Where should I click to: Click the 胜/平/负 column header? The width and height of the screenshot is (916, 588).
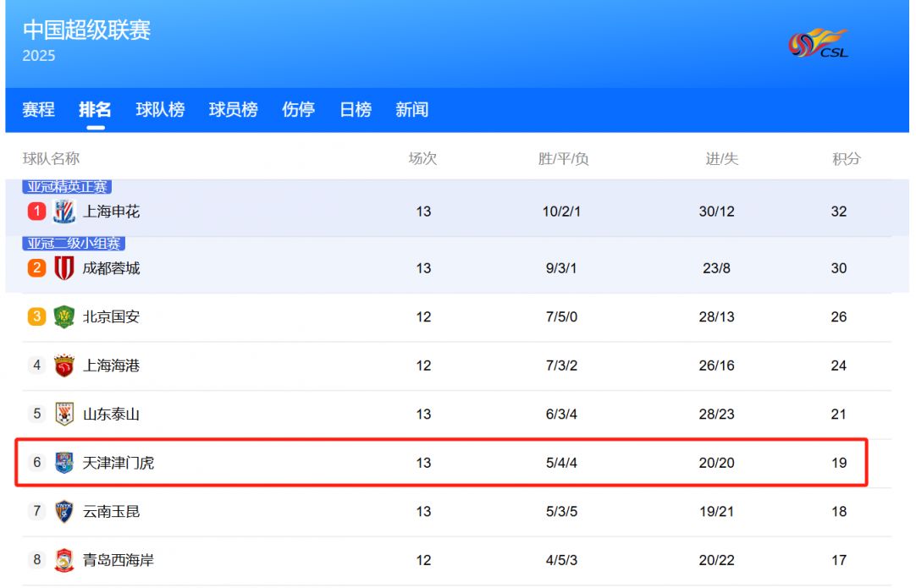click(x=563, y=158)
